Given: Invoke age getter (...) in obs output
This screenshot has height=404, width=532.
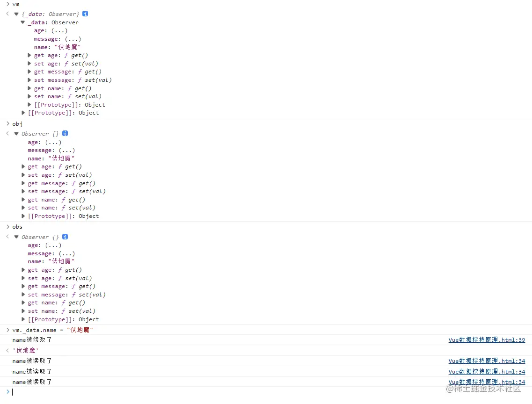Looking at the screenshot, I should pos(53,245).
